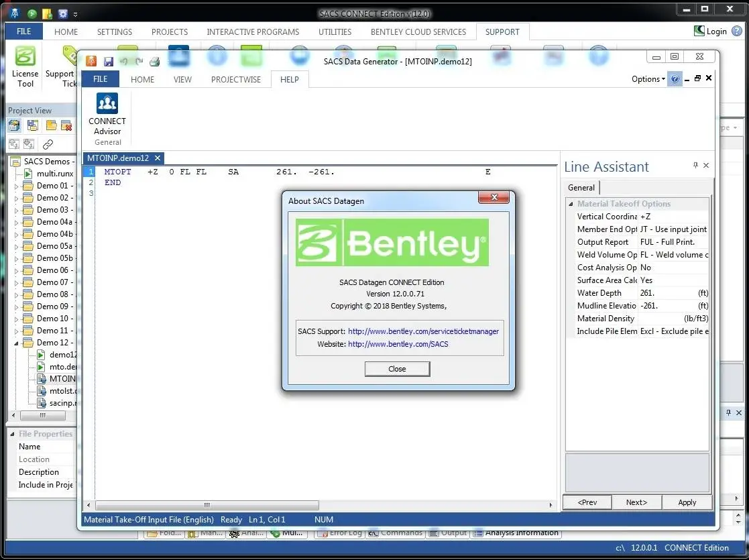Screen dimensions: 749x560
Task: Collapse the File Properties section
Action: point(13,434)
